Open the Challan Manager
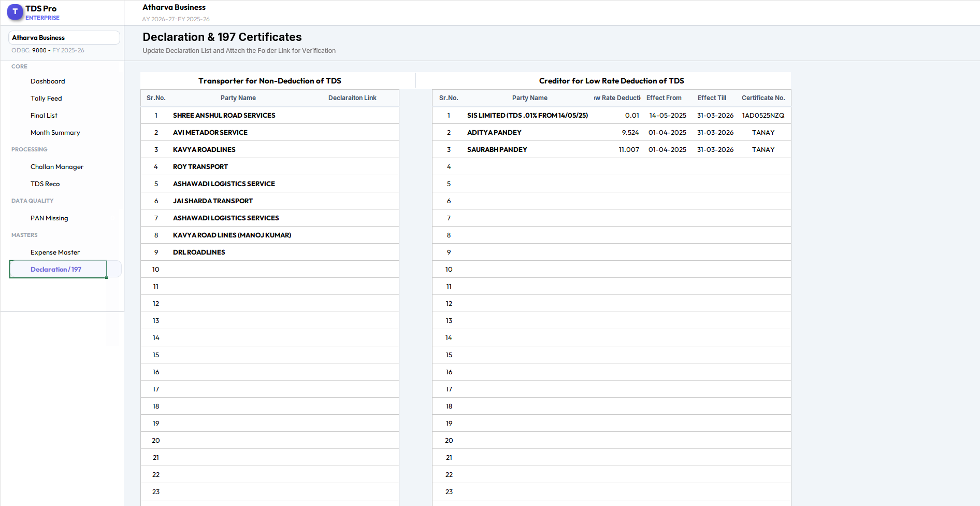 (57, 166)
